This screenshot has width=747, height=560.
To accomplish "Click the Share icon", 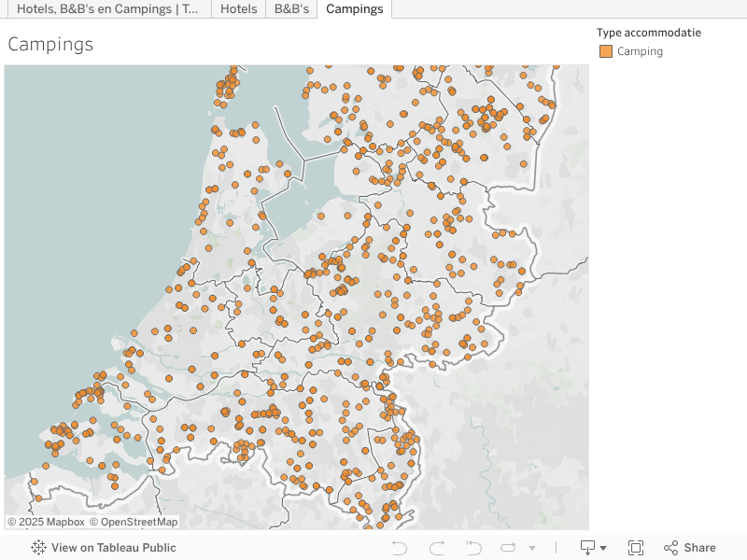I will click(x=670, y=548).
